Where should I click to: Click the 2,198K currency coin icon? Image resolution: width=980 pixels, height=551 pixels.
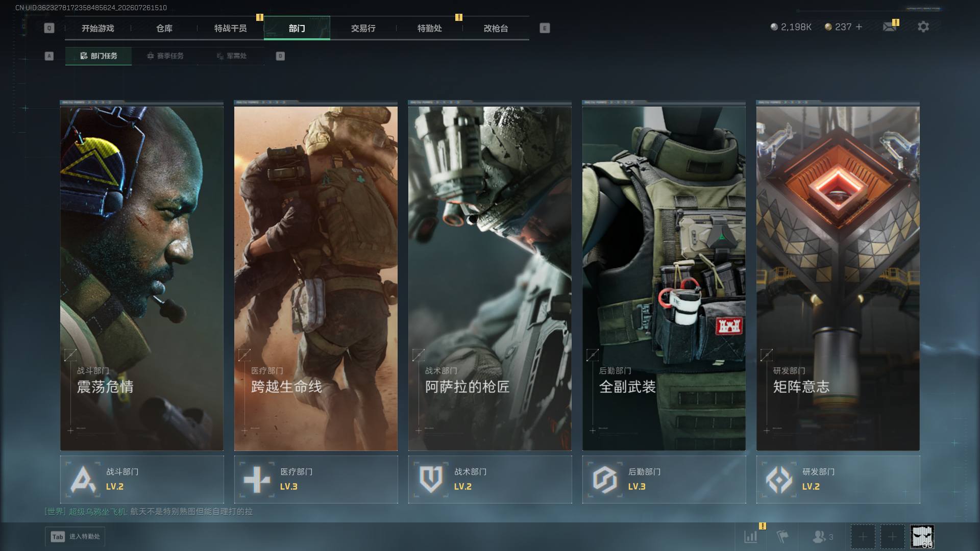(x=774, y=27)
